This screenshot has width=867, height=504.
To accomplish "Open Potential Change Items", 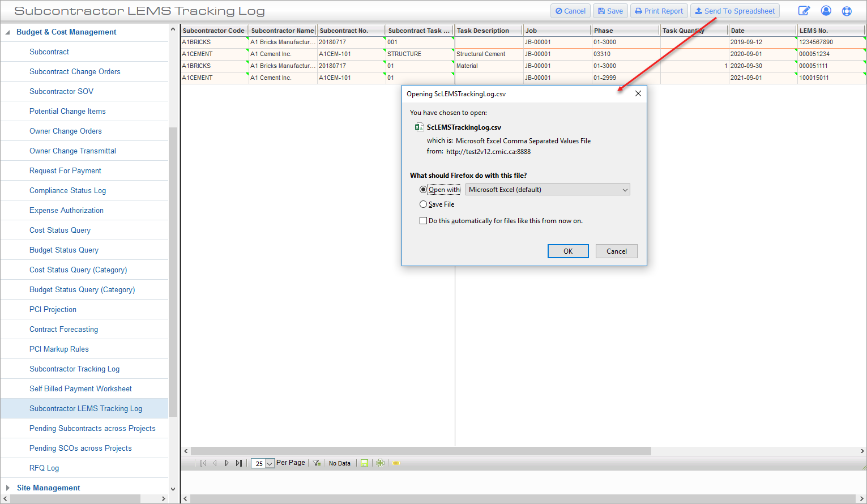I will [67, 111].
